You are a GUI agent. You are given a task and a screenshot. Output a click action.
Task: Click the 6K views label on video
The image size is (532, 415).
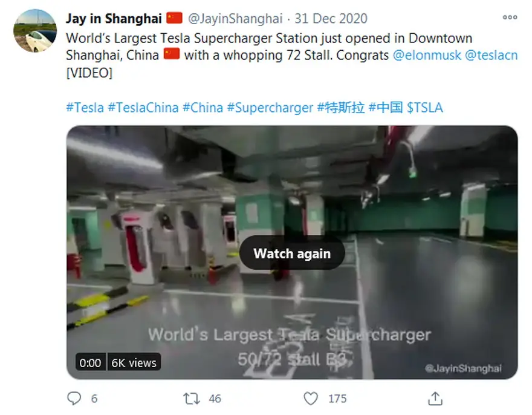tap(134, 362)
